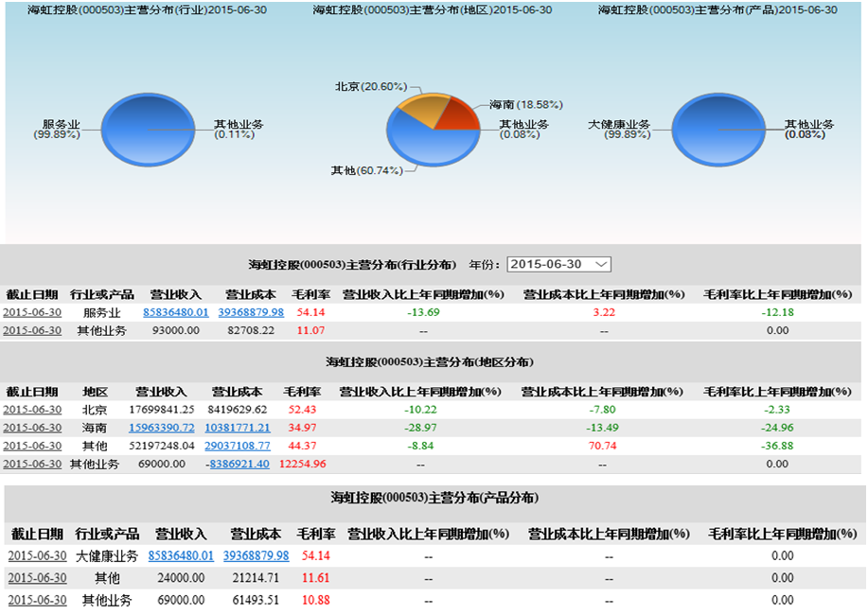Click the 服务业 industry distribution pie chart
The width and height of the screenshot is (868, 615).
click(147, 128)
